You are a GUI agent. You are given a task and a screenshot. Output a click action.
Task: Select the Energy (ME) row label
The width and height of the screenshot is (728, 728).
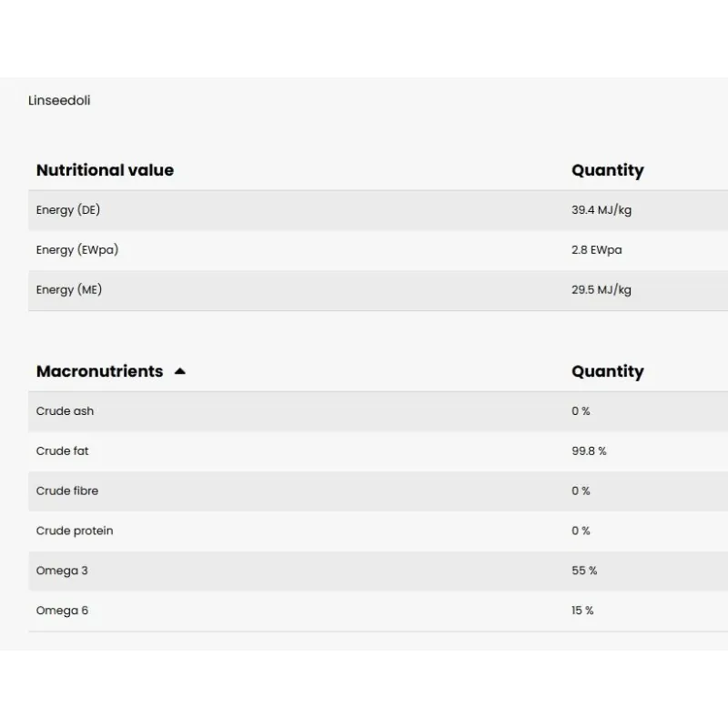pyautogui.click(x=68, y=290)
